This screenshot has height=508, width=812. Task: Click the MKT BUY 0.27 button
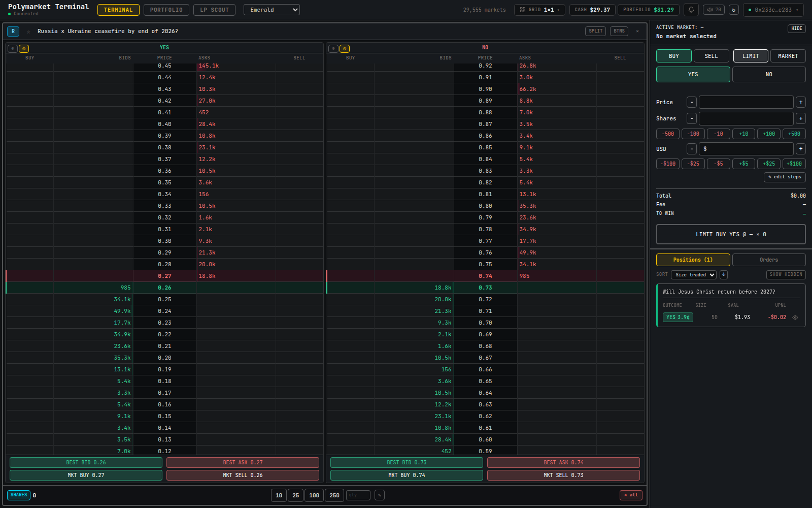(86, 475)
